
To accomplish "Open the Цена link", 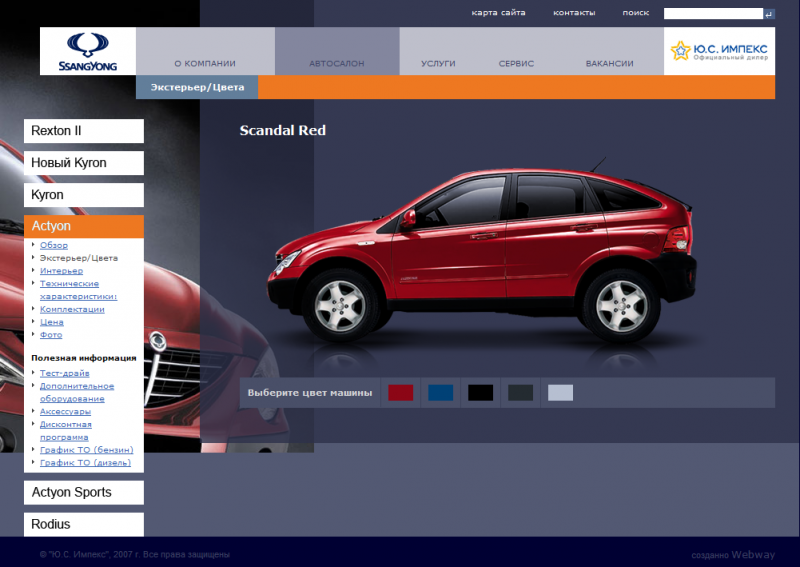I will (x=52, y=322).
